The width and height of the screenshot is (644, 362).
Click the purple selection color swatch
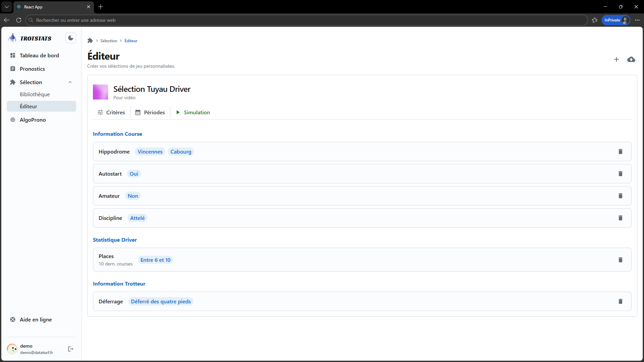pos(100,92)
